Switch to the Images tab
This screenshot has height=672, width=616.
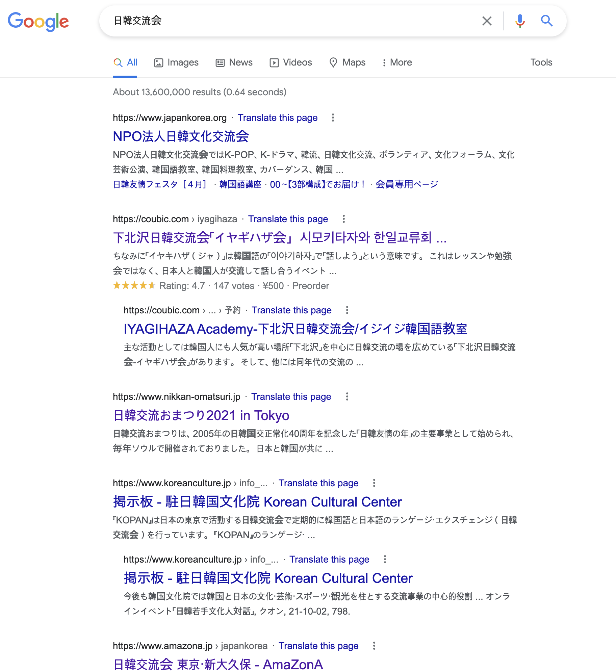[x=176, y=62]
